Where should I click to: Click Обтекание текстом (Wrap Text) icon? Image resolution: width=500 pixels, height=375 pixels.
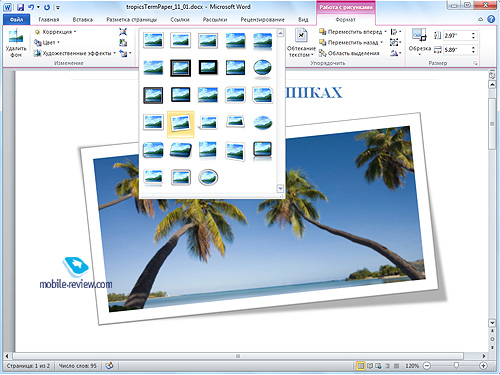(301, 43)
